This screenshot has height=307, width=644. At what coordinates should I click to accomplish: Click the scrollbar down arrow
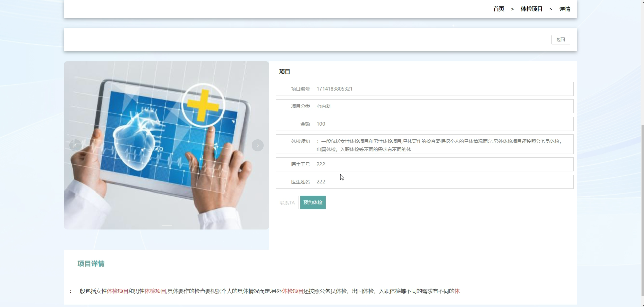point(642,305)
